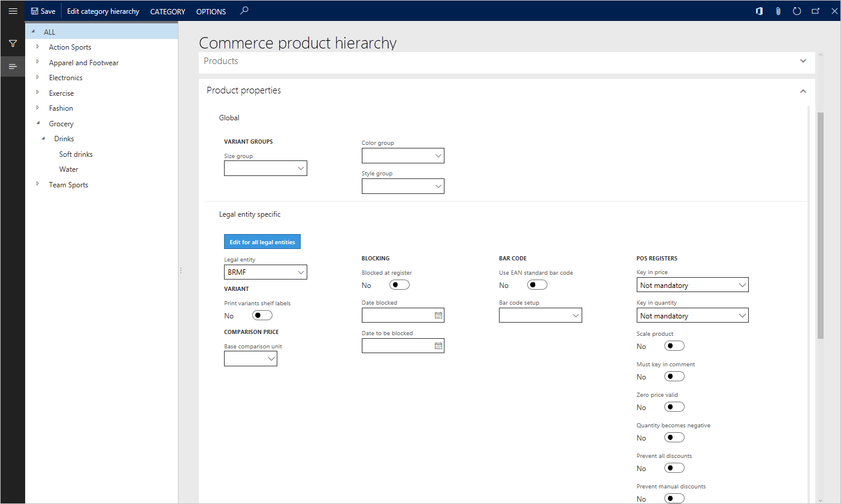Toggle Blocked at register switch
Viewport: 841px width, 504px height.
(399, 284)
